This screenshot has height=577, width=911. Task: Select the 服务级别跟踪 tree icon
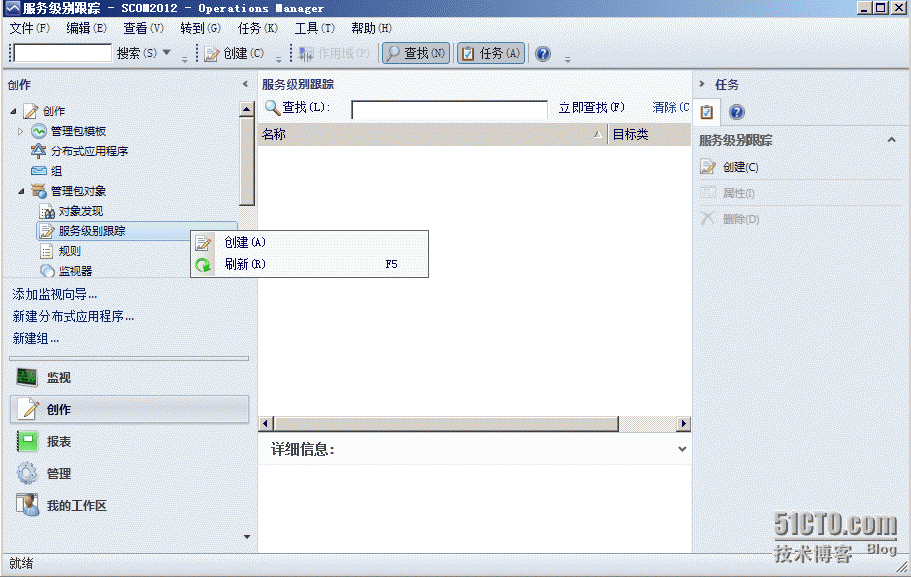[x=46, y=231]
